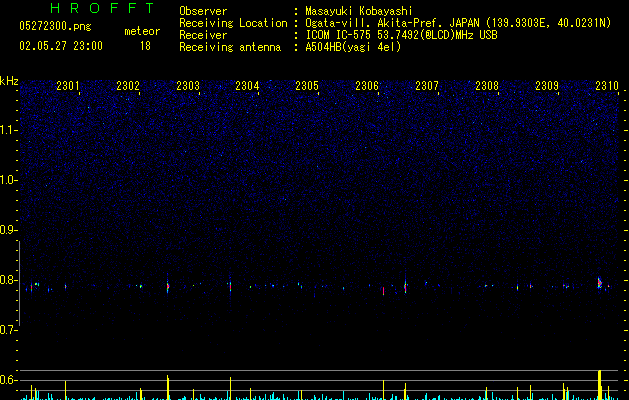The width and height of the screenshot is (629, 400).
Task: Click the timestamp 02.05.27 23:00
Action: [x=61, y=46]
